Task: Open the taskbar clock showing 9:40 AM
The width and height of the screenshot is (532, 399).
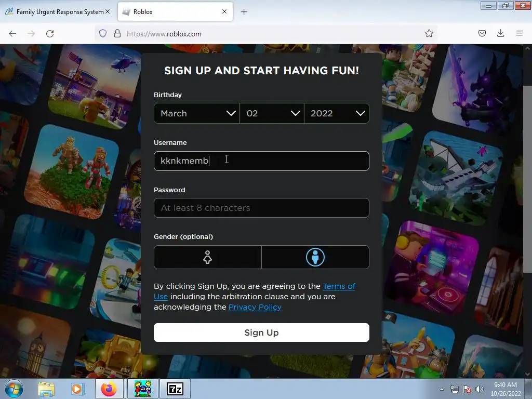Action: 506,389
